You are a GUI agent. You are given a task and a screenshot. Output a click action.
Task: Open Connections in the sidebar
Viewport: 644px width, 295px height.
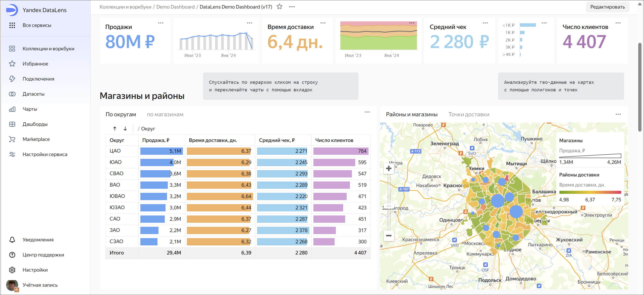[x=38, y=79]
